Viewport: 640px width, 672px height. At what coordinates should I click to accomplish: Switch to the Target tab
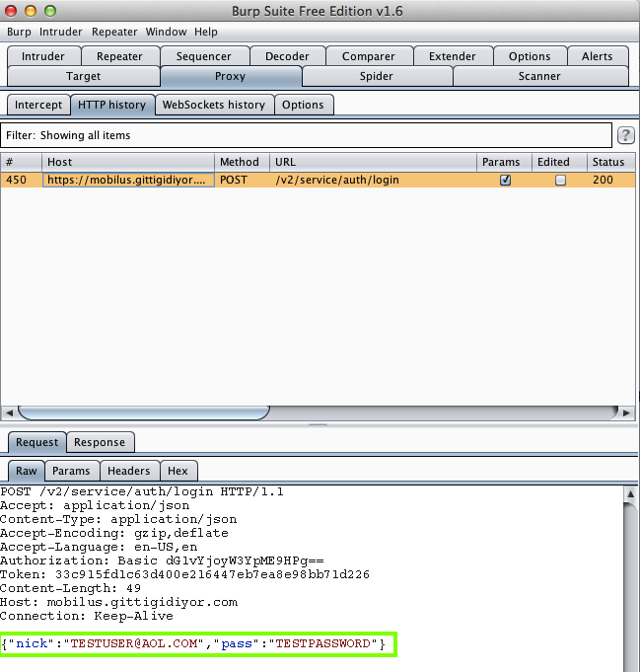tap(83, 76)
